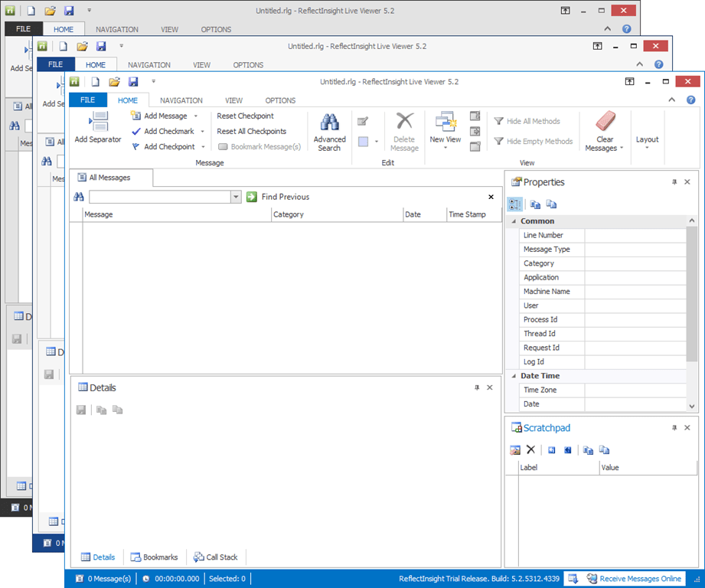
Task: Switch to the Bookmarks bottom tab
Action: point(154,557)
